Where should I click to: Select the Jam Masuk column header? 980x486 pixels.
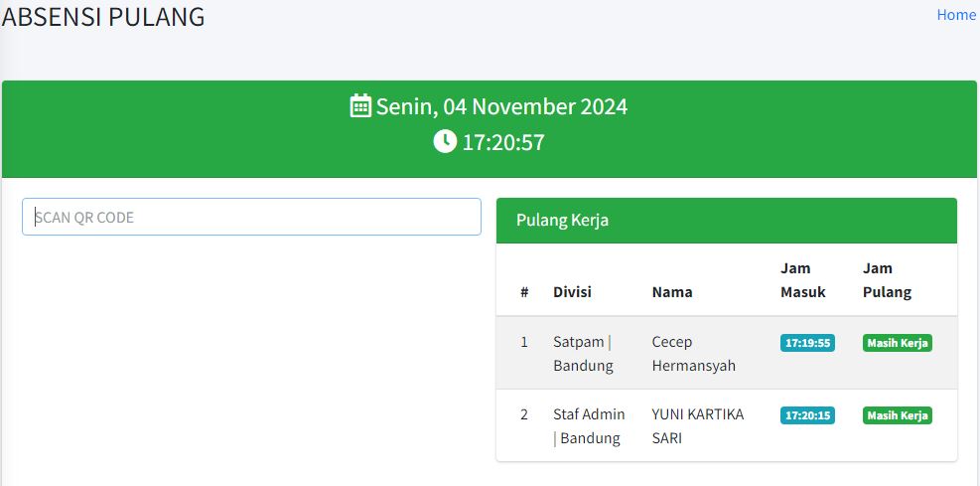pos(803,280)
